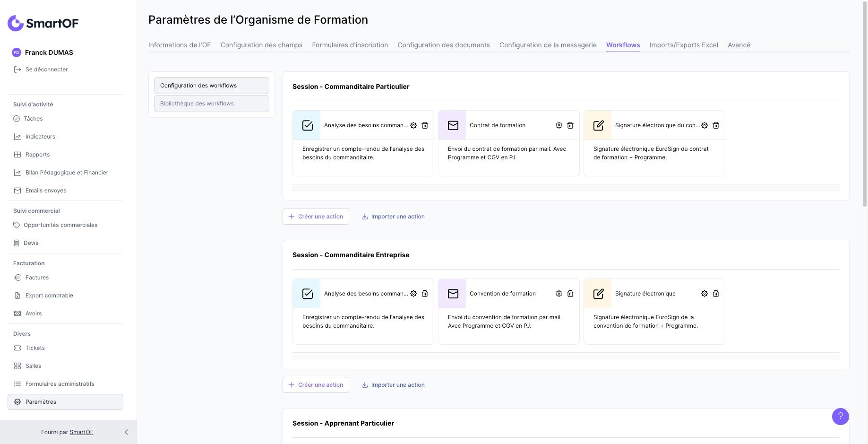Open gear settings for Convention de formation
Viewport: 868px width, 444px height.
click(x=559, y=294)
